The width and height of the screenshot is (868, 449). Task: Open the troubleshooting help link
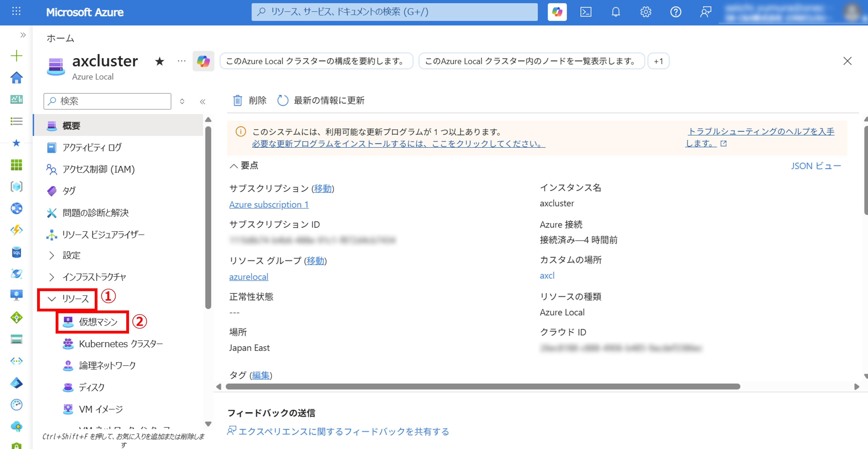(x=760, y=137)
